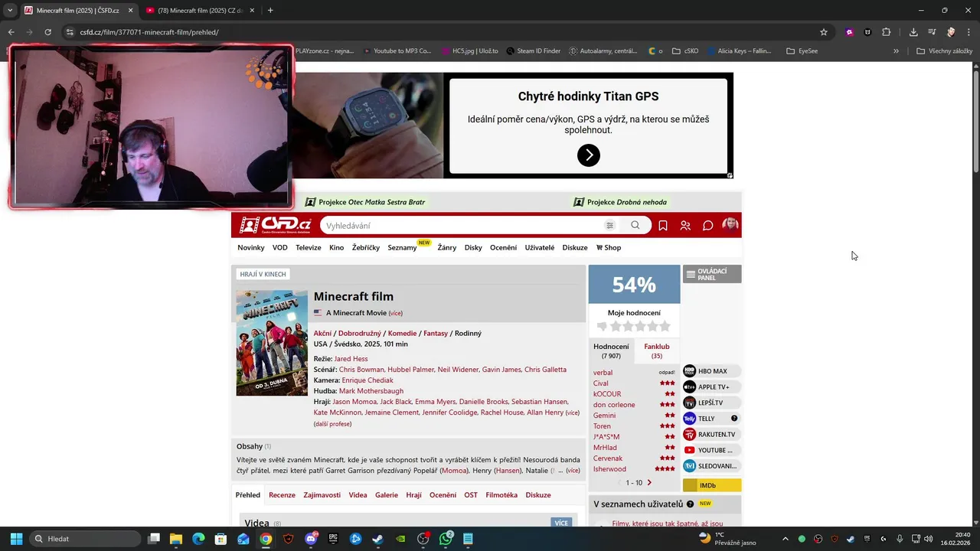Open the Chrome three-dot menu
The height and width of the screenshot is (551, 980).
[x=968, y=32]
